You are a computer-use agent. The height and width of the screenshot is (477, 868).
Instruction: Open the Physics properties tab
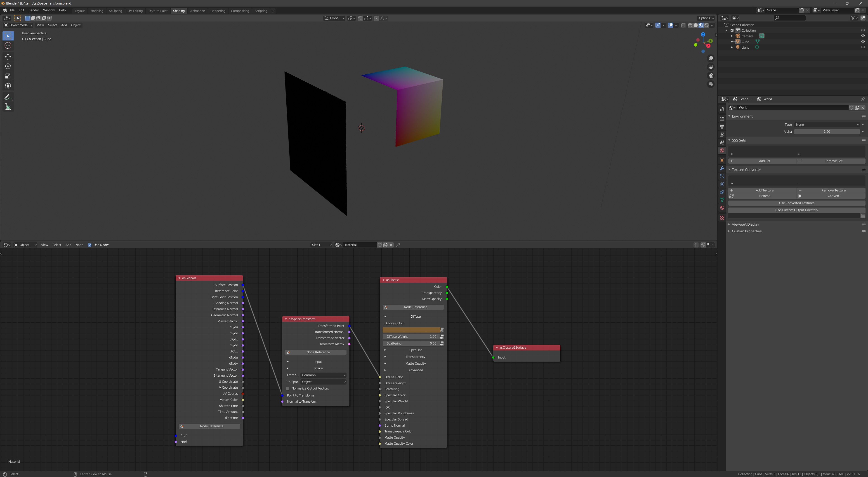[722, 184]
